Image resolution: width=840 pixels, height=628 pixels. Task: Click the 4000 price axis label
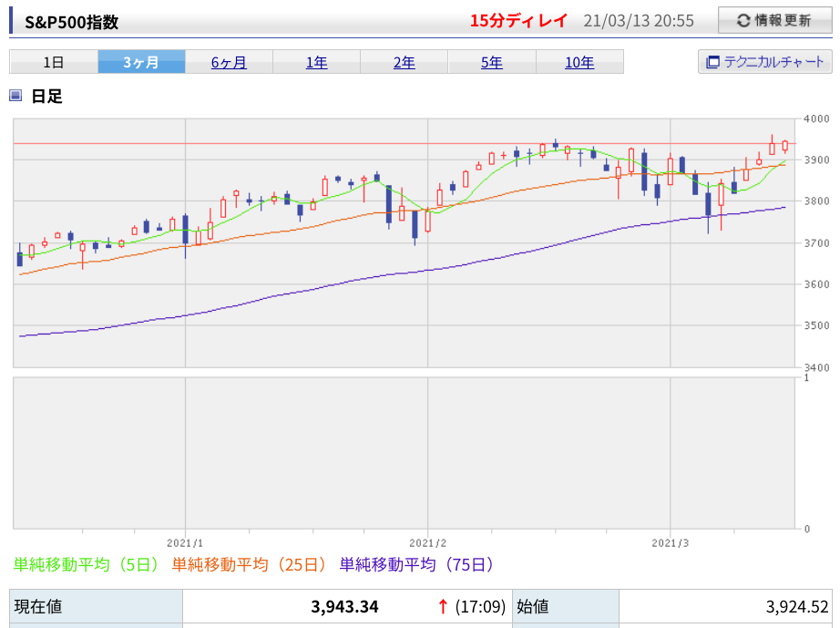click(816, 119)
